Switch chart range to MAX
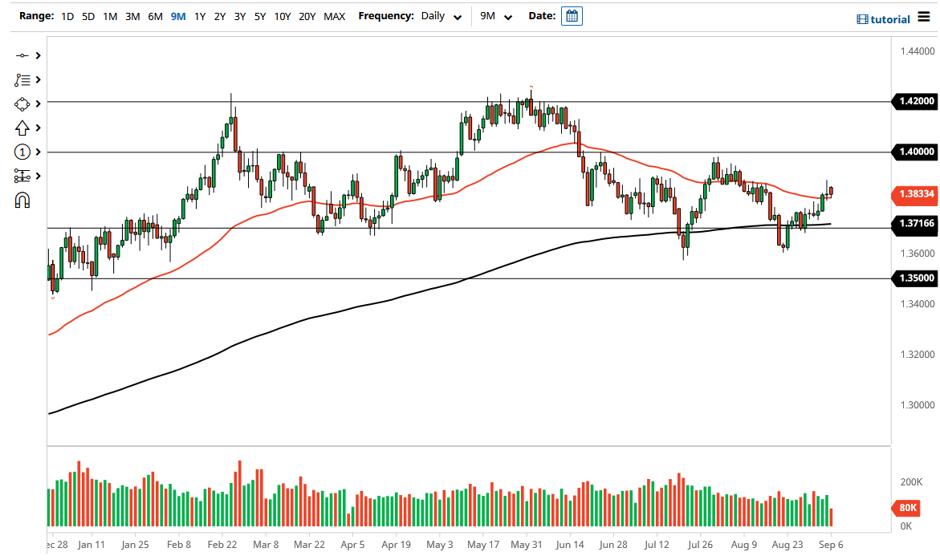 [334, 15]
